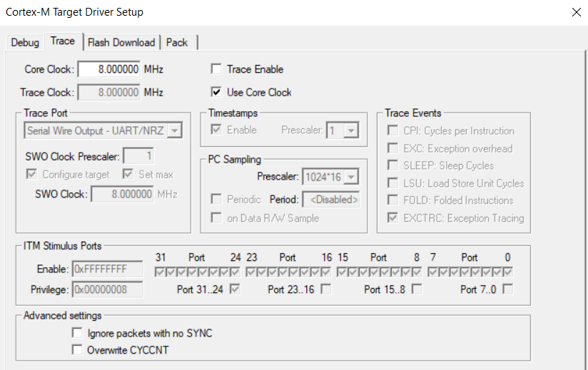
Task: Close the Cortex-M Target Driver Setup dialog
Action: click(x=576, y=12)
